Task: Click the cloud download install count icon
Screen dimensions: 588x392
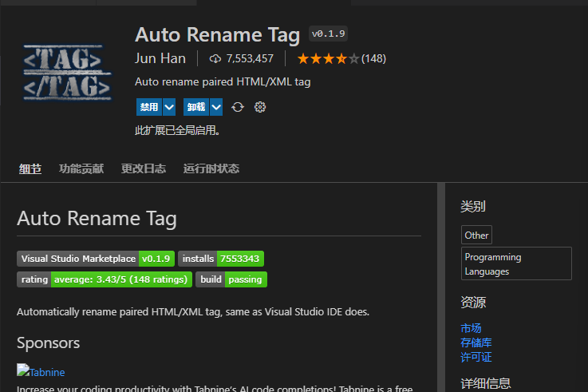Action: 215,58
